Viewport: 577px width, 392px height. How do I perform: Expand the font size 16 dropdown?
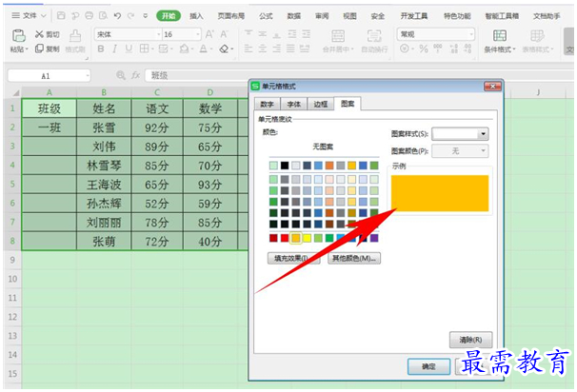tap(198, 34)
